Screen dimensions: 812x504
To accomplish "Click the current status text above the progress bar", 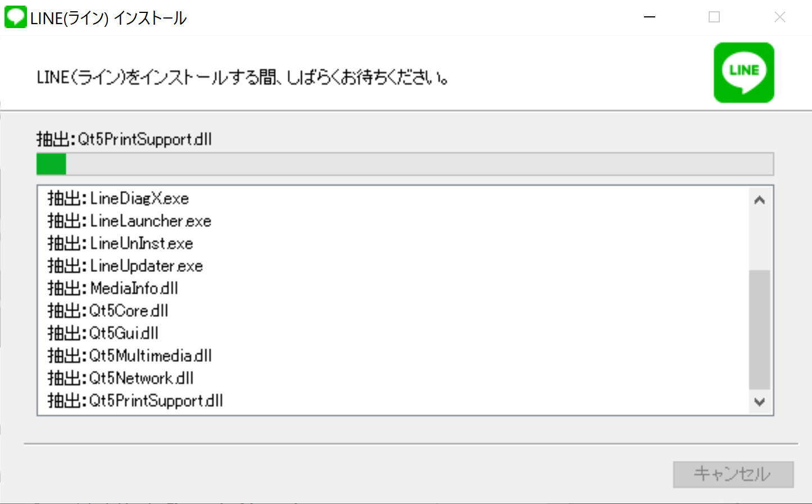I will point(124,139).
